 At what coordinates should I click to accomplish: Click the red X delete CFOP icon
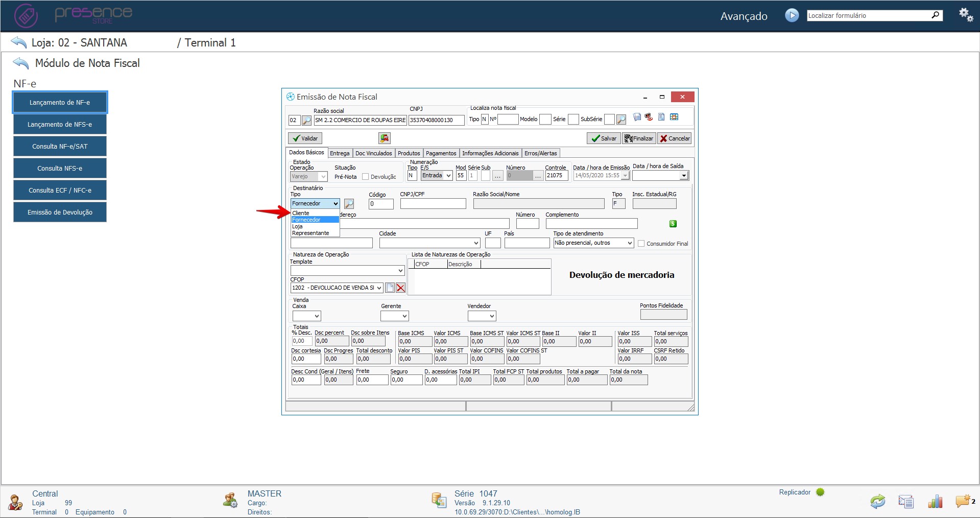[401, 288]
